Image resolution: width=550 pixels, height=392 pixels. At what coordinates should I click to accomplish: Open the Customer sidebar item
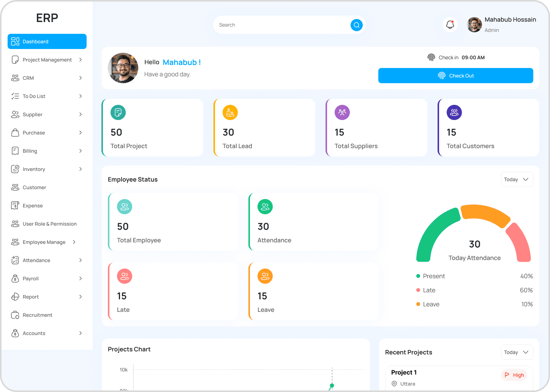click(34, 187)
